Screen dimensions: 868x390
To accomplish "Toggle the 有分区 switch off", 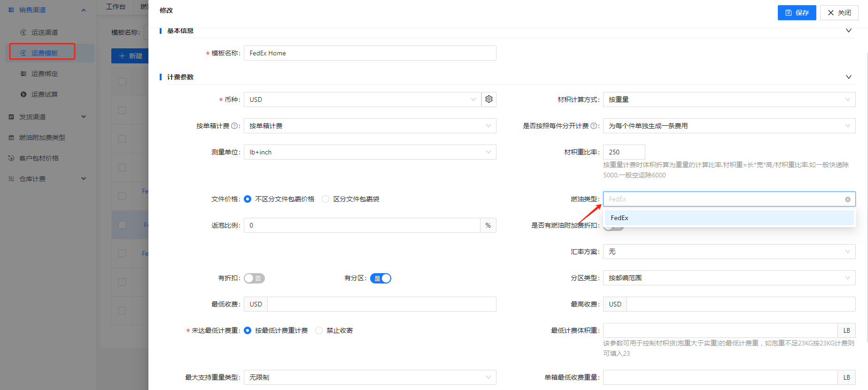I will click(380, 278).
